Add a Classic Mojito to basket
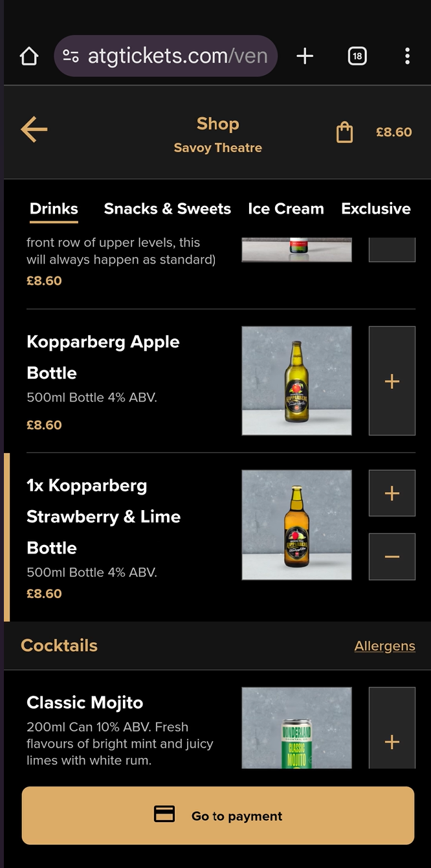This screenshot has height=868, width=431. click(x=392, y=741)
